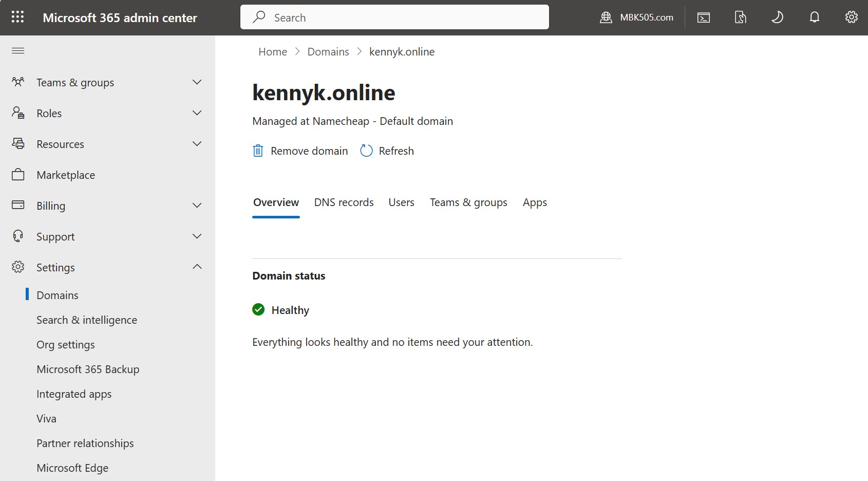Image resolution: width=868 pixels, height=481 pixels.
Task: Click MBK505.com organization name
Action: click(647, 17)
